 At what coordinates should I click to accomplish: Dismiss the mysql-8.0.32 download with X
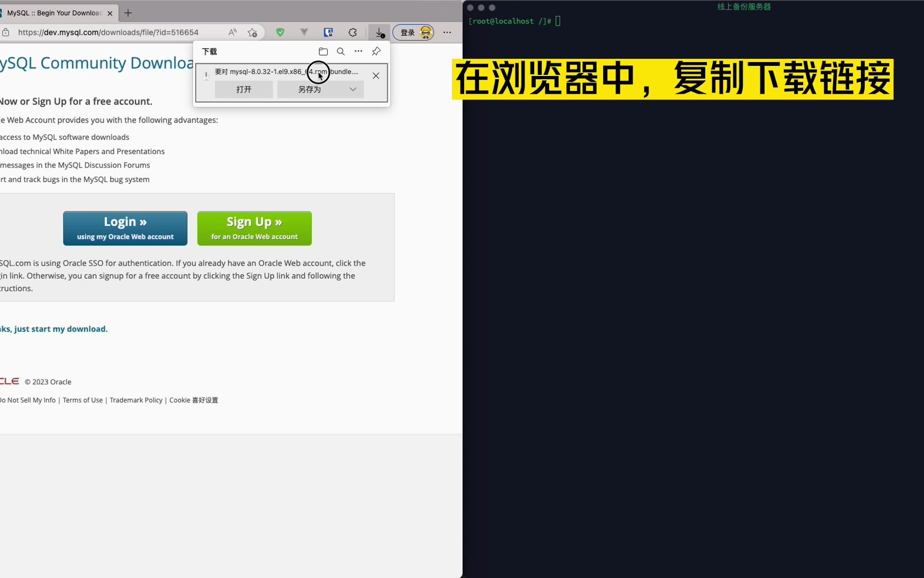376,75
